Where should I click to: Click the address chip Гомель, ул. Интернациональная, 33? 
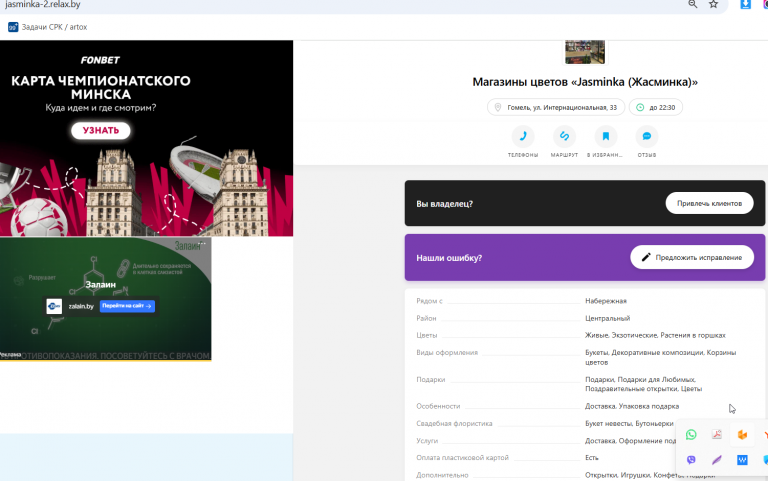(556, 107)
